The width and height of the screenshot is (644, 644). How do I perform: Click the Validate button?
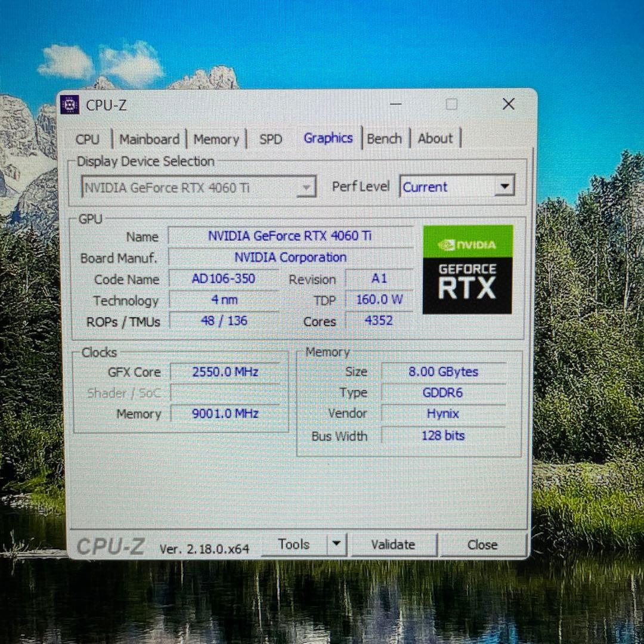[394, 544]
